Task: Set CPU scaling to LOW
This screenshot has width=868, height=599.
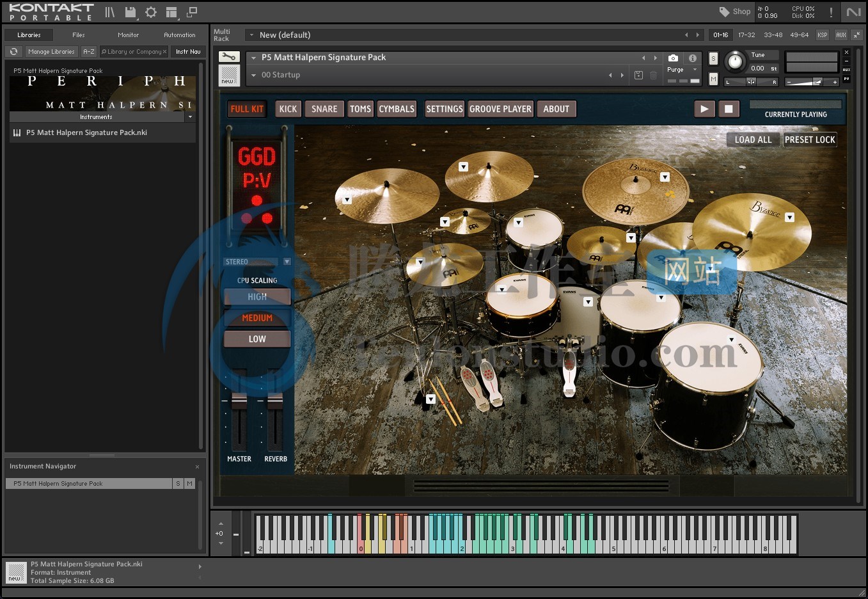Action: tap(257, 339)
